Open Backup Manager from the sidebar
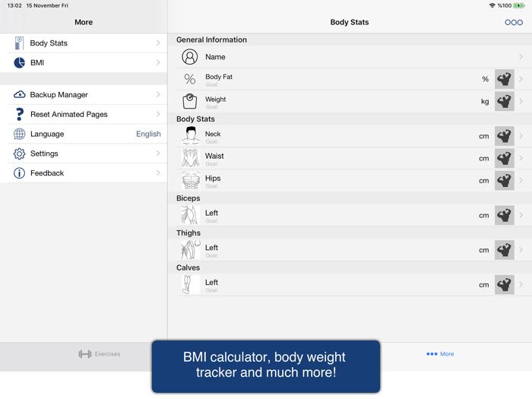The height and width of the screenshot is (399, 532). point(84,95)
